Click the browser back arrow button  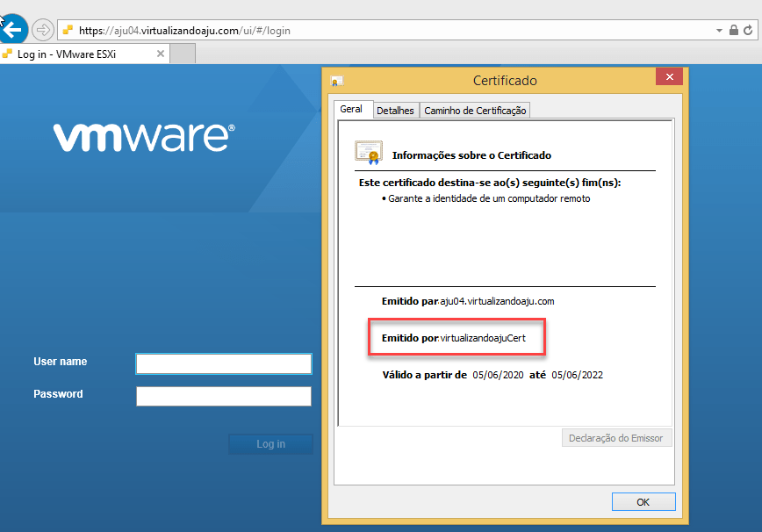tap(13, 30)
